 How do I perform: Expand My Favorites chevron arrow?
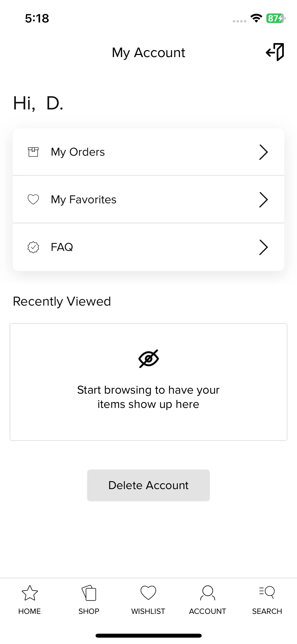tap(263, 200)
